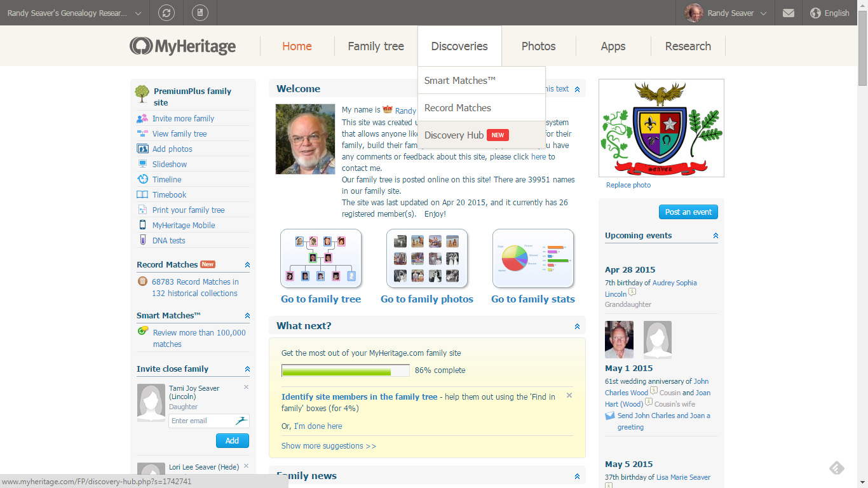Go to the Home tab
The height and width of the screenshot is (488, 868).
point(297,46)
